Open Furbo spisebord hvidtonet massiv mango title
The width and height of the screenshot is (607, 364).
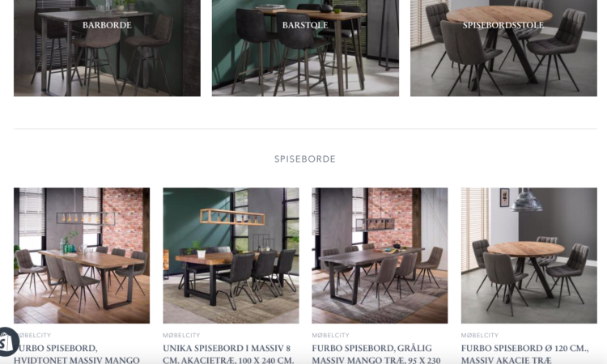click(77, 354)
